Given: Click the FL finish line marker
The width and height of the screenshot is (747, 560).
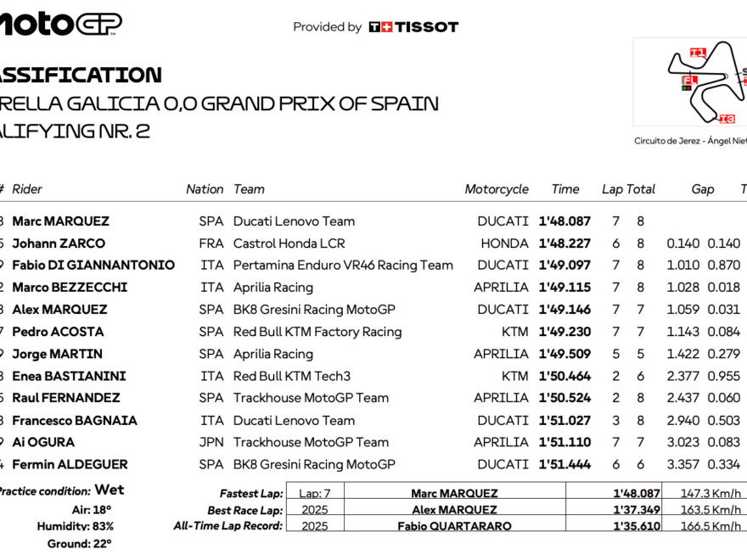Looking at the screenshot, I should pos(691,80).
